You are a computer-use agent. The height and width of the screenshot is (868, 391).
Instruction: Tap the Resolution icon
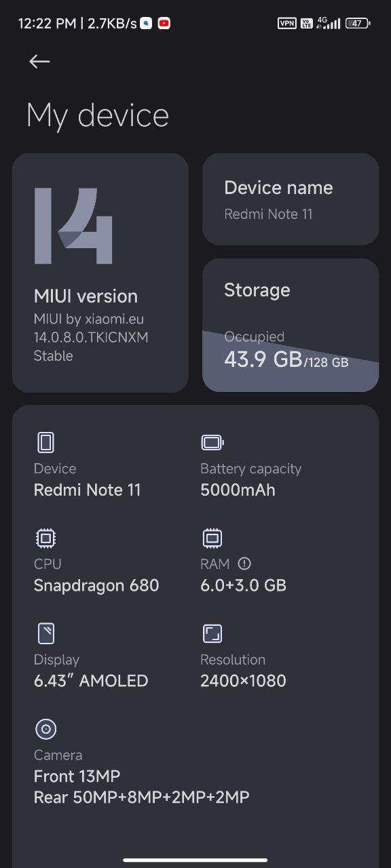212,633
